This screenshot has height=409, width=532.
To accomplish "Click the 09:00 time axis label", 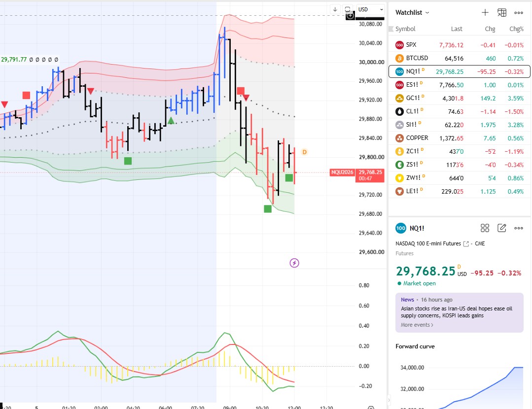I will pyautogui.click(x=230, y=407).
